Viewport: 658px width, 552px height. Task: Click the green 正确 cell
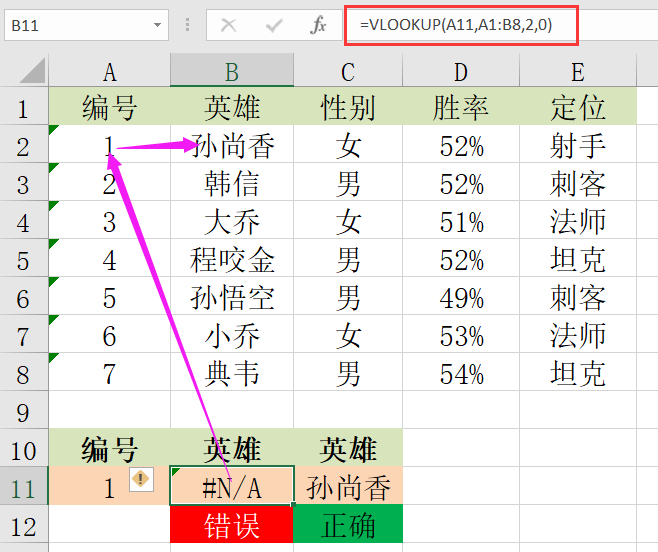[x=348, y=524]
